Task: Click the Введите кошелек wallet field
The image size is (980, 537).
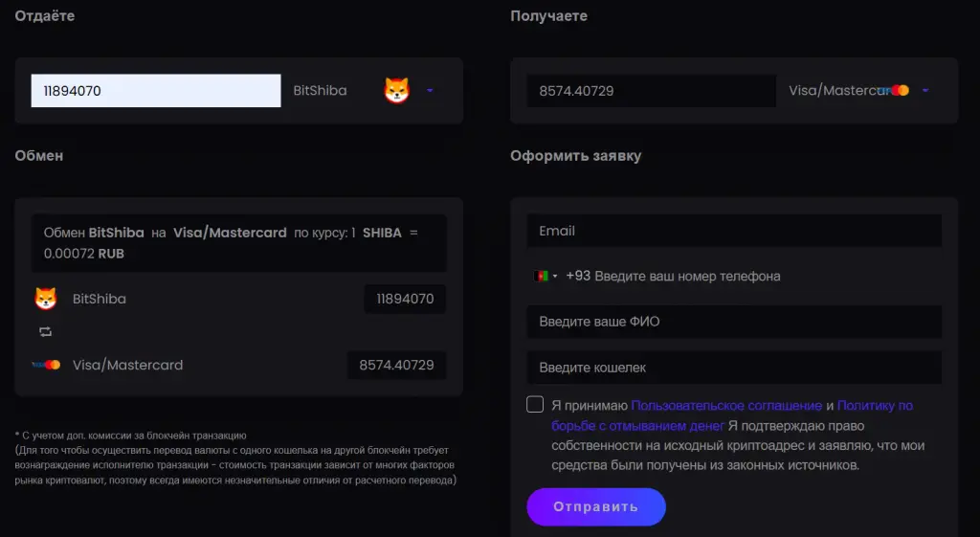Action: [734, 368]
